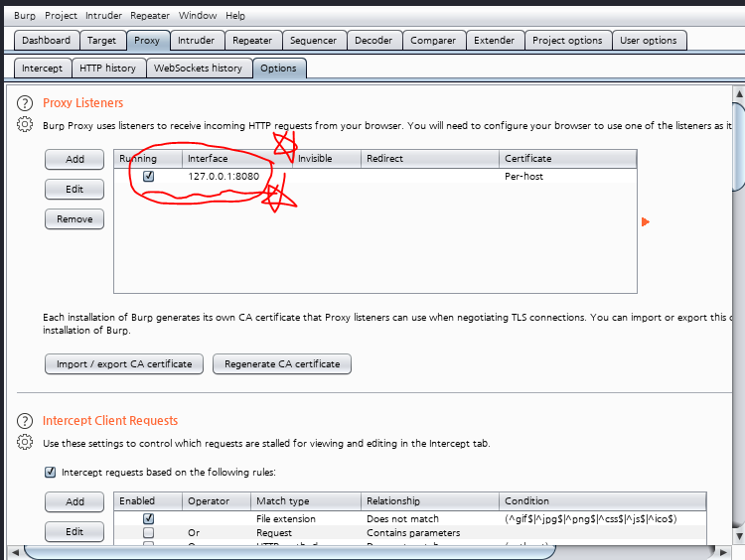Click horizontal scrollbar left arrow

(15, 552)
